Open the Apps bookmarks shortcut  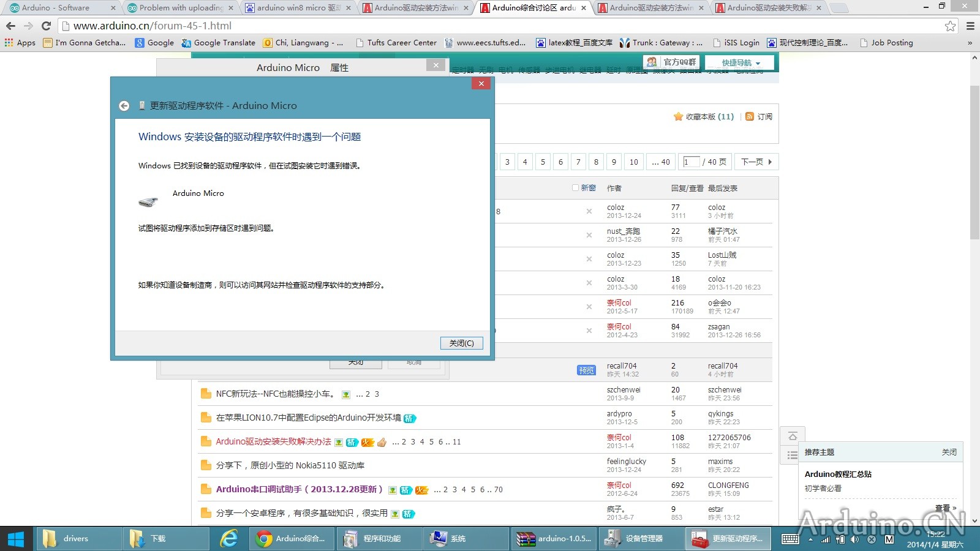20,43
